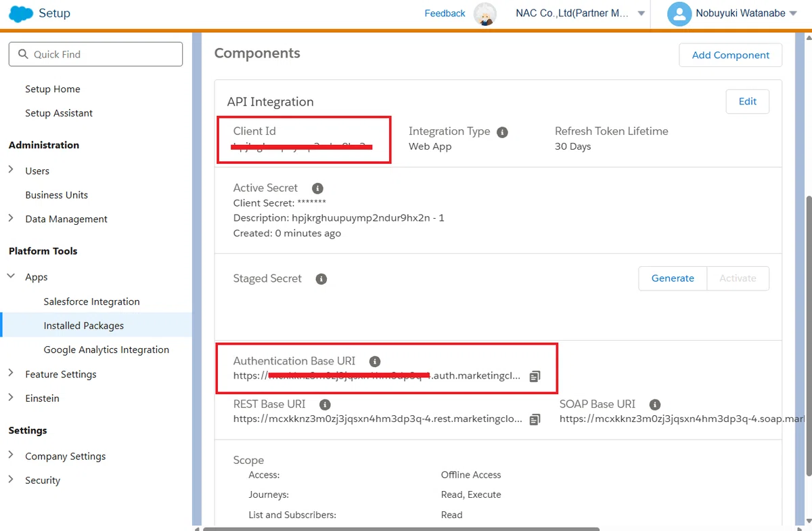812x531 pixels.
Task: Go to Business Units page
Action: pyautogui.click(x=57, y=195)
